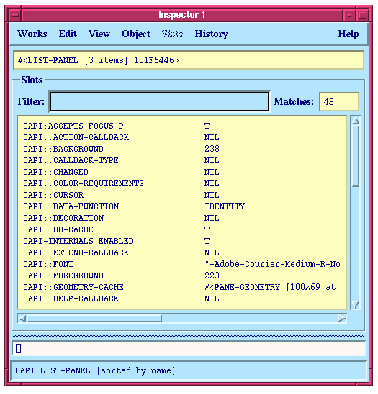Click the 238 background value
The width and height of the screenshot is (378, 394).
point(212,149)
